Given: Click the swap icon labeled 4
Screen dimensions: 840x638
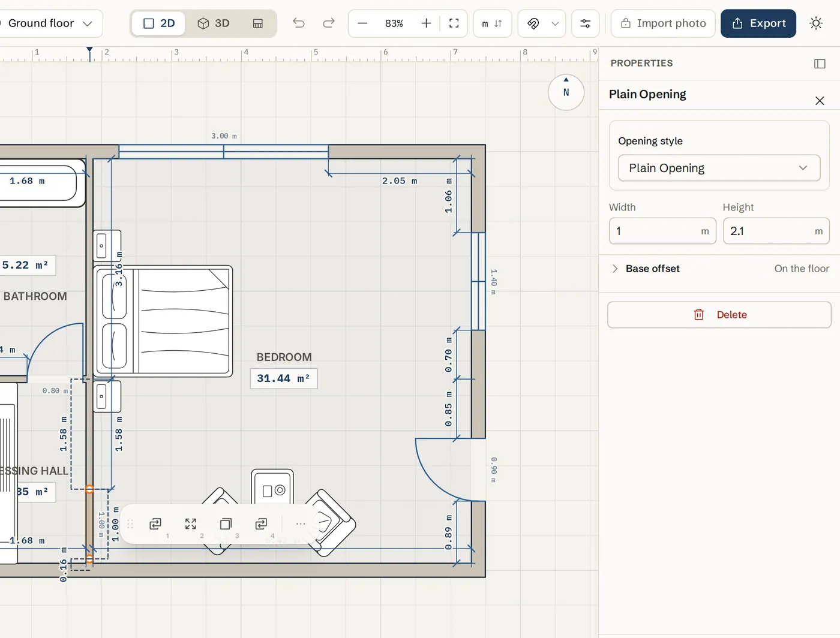Looking at the screenshot, I should tap(261, 524).
